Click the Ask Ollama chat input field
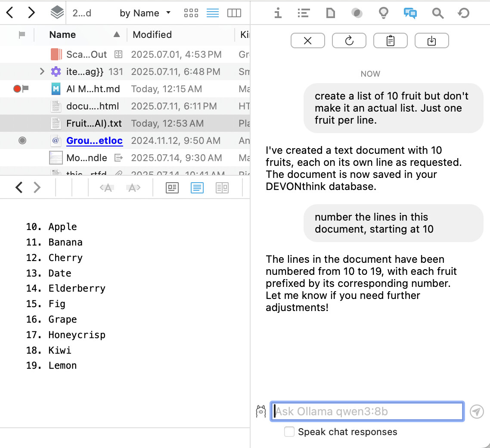The image size is (490, 448). coord(367,411)
